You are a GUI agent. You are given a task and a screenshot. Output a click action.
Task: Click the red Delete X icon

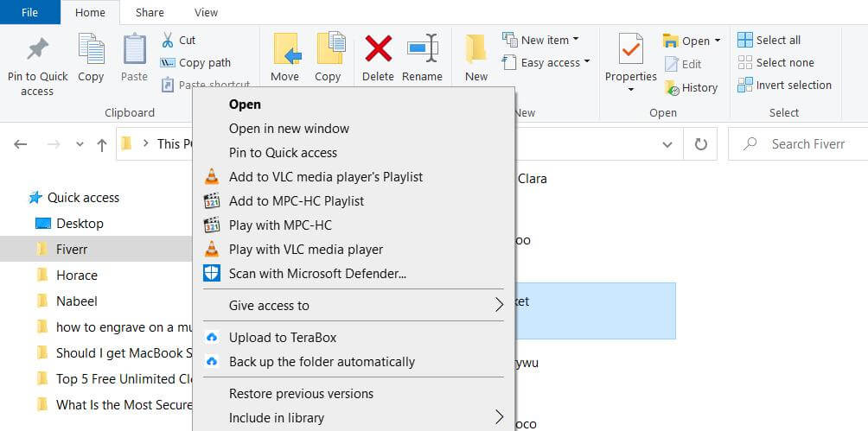pos(378,48)
